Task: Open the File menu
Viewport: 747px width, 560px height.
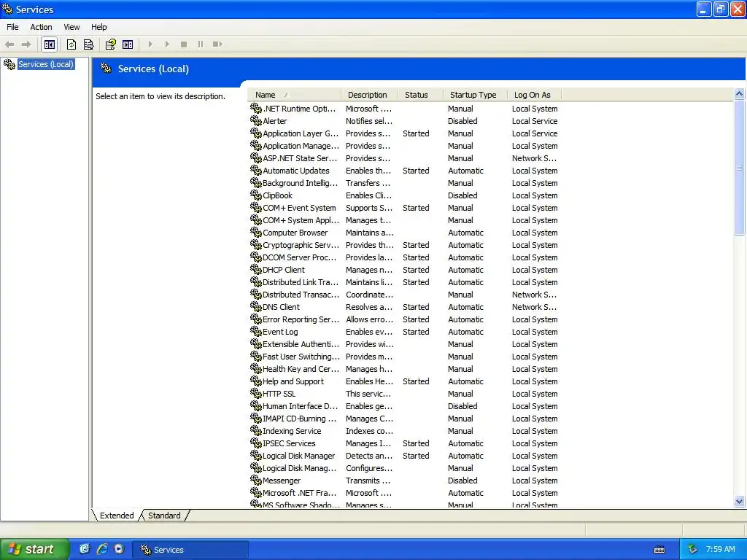Action: (13, 27)
